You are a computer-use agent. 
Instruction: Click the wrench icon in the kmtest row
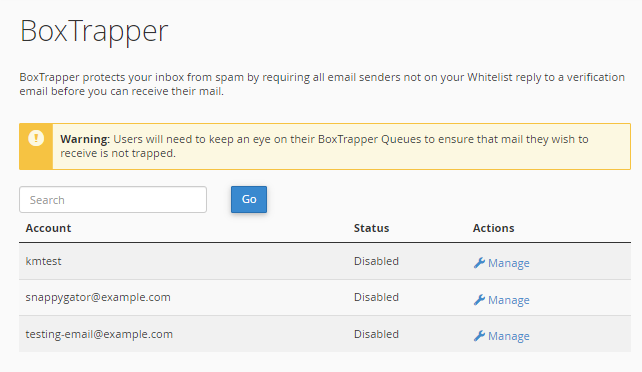click(x=479, y=263)
